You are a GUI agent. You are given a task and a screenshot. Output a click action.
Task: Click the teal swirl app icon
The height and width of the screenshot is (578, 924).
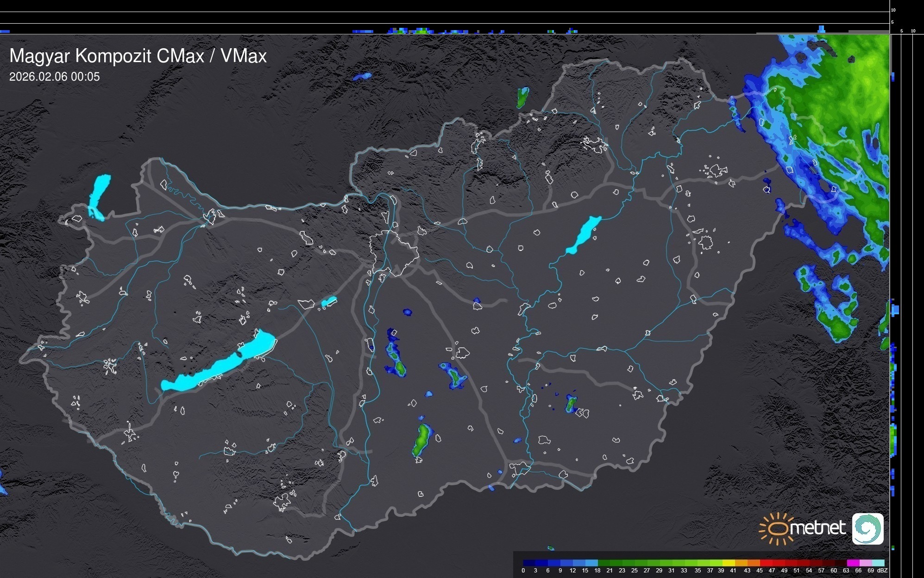[x=867, y=528]
